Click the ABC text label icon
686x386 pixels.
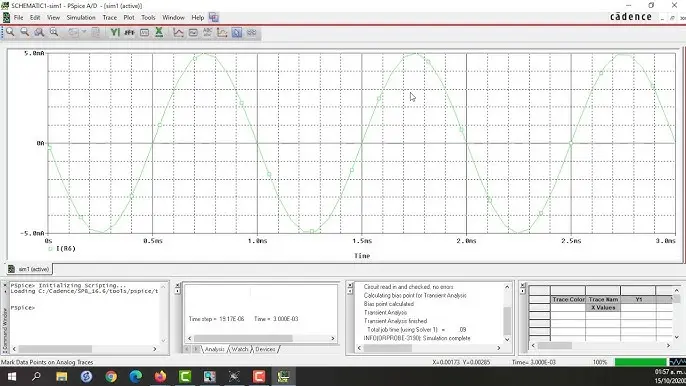coord(207,32)
